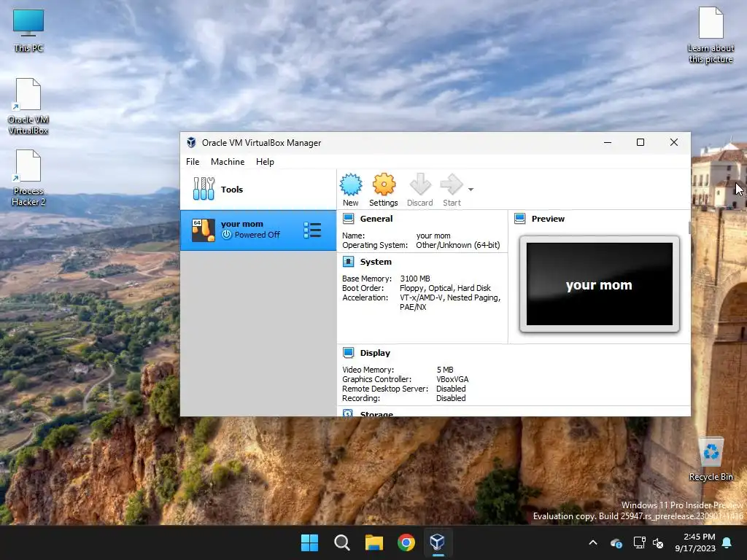Open the Display settings header link
The image size is (747, 560).
[x=375, y=353]
